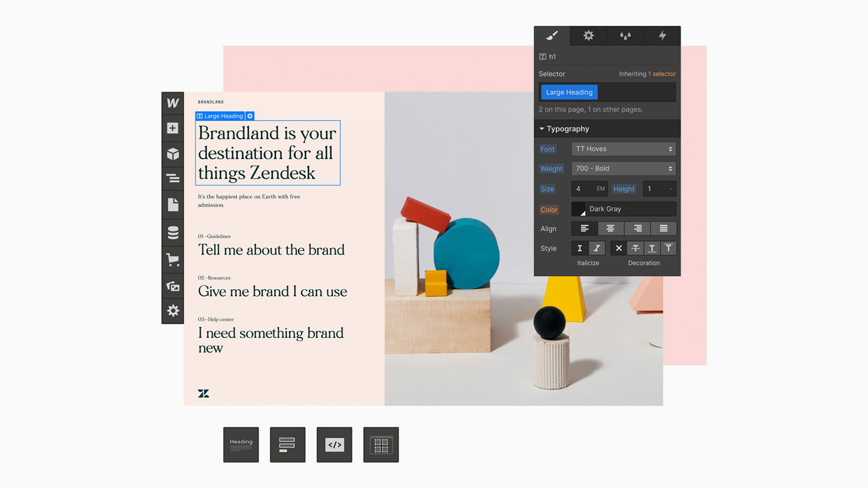Image resolution: width=868 pixels, height=488 pixels.
Task: Click the colorful blocks hero image
Action: pos(524,249)
